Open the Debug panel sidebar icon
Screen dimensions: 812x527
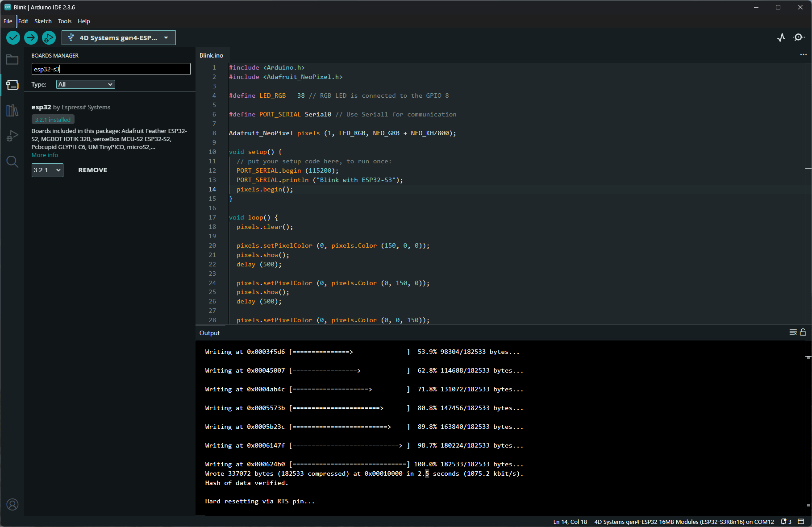tap(12, 136)
